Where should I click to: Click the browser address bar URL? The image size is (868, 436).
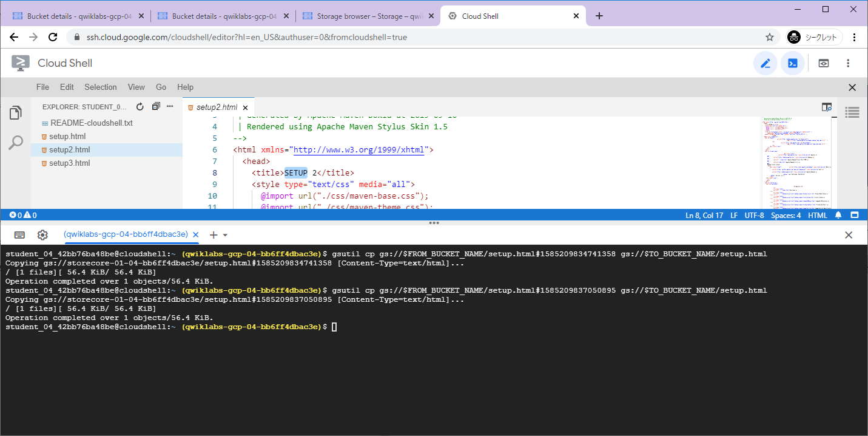tap(247, 37)
